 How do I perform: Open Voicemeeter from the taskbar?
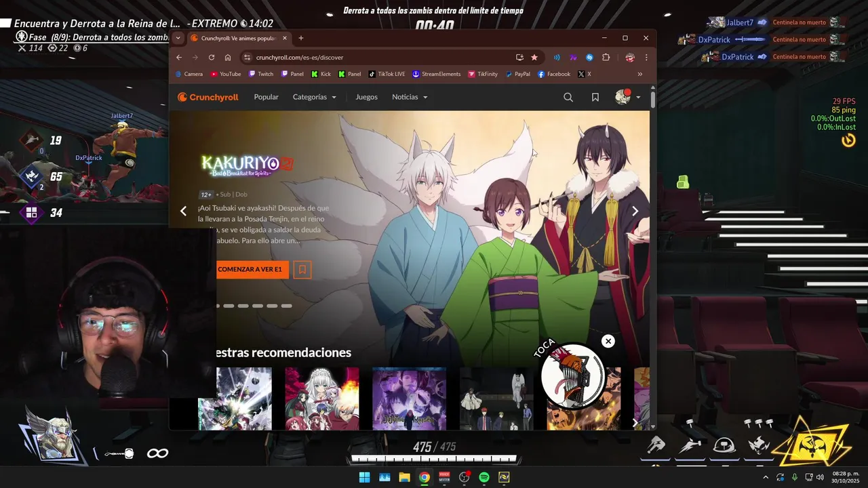pos(444,477)
